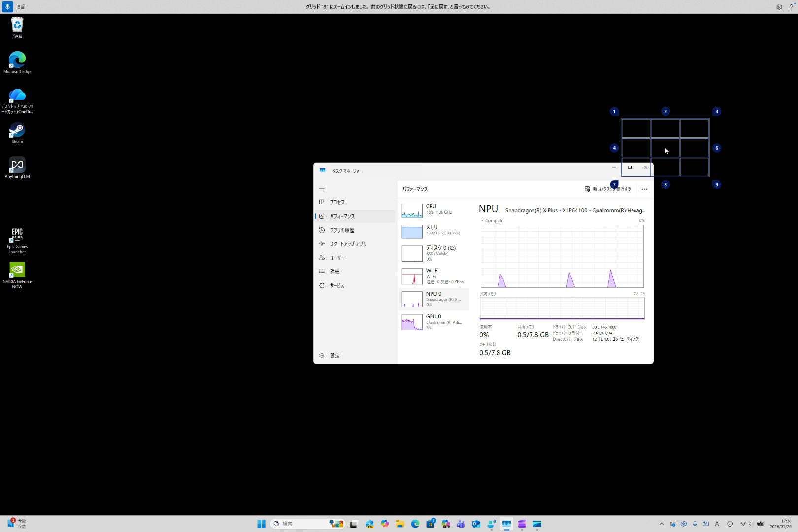Open the ユーザー page
Viewport: 798px width, 532px height.
[x=355, y=258]
